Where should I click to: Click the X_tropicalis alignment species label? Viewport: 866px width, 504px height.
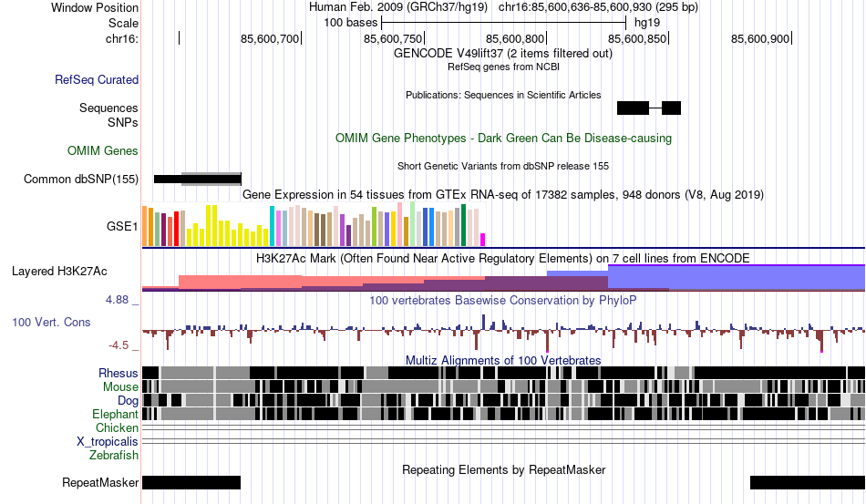coord(108,442)
